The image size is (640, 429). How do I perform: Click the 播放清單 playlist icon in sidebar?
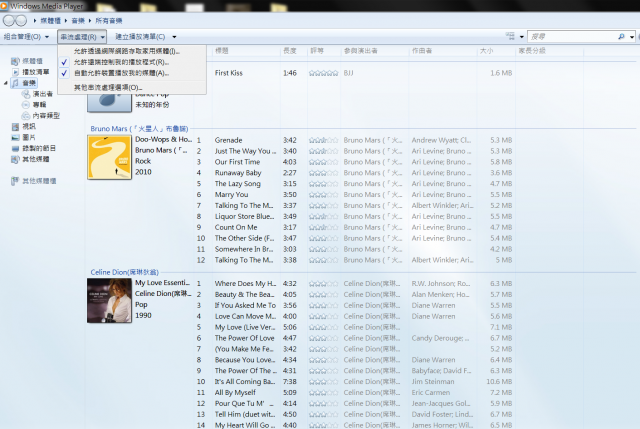pos(16,72)
